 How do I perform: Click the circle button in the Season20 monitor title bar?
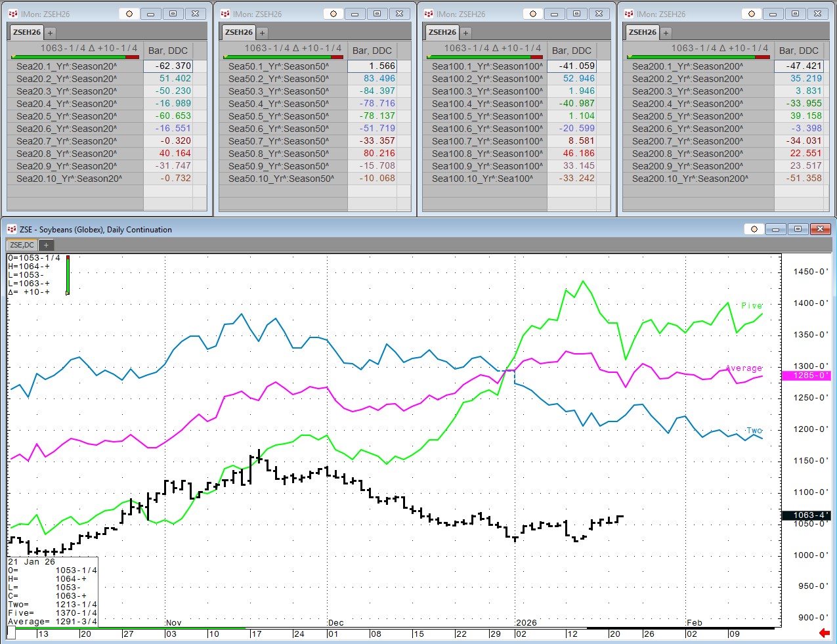129,14
